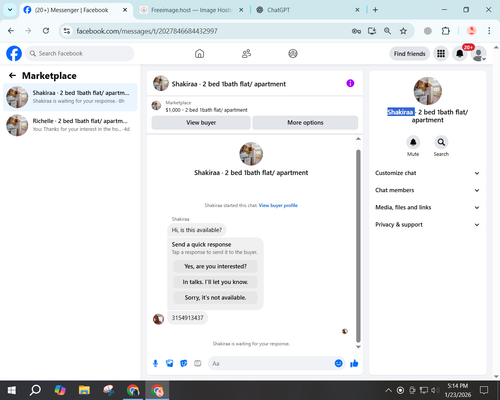The height and width of the screenshot is (400, 500).
Task: Open a new browser tab
Action: pyautogui.click(x=375, y=10)
